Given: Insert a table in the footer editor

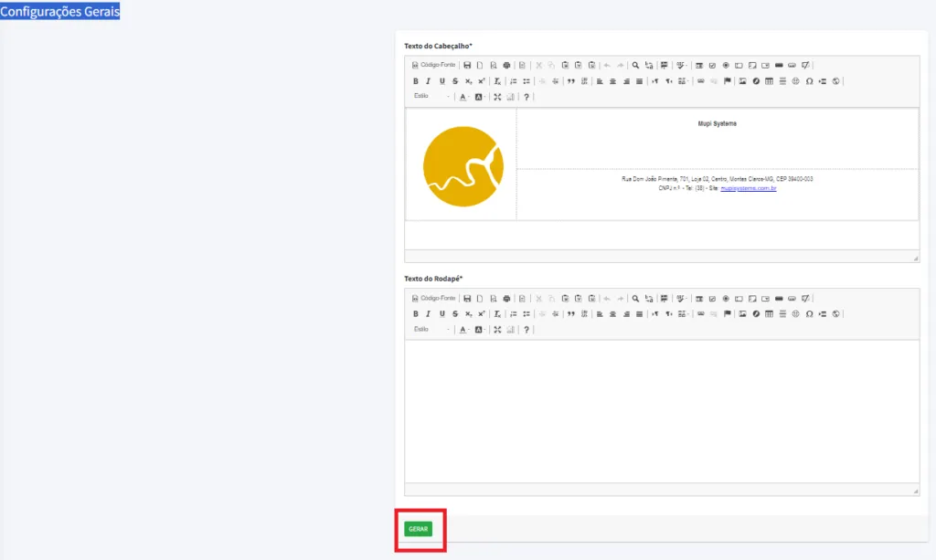Looking at the screenshot, I should point(769,314).
